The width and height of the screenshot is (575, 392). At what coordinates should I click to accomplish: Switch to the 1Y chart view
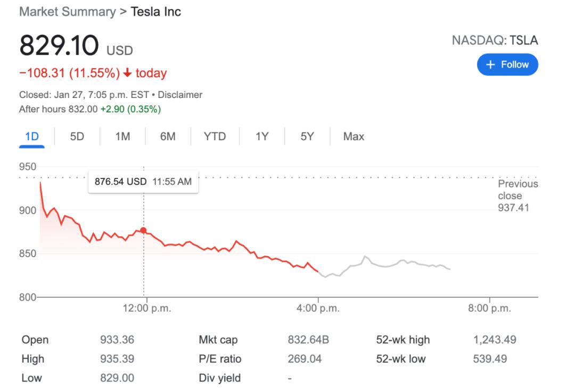tap(261, 136)
